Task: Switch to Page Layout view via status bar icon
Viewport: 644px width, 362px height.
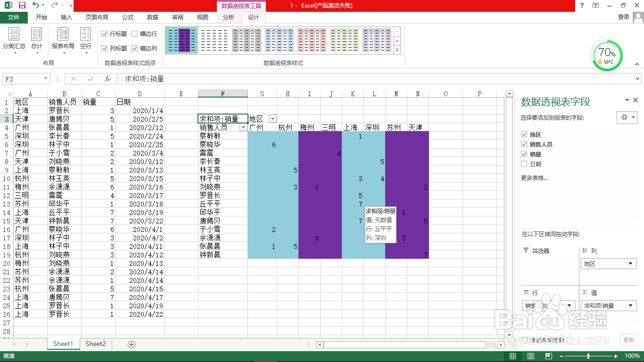Action: [530, 356]
